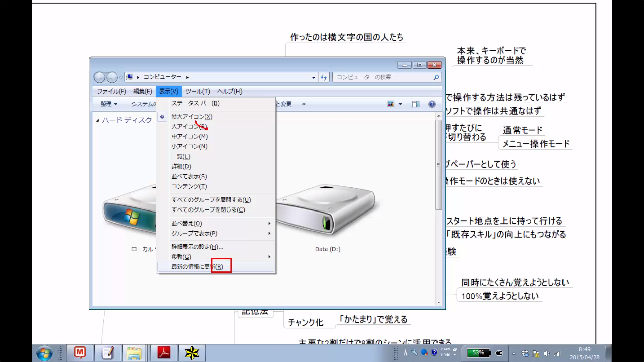Click the 整理 toolbar button
This screenshot has height=362, width=644.
109,104
